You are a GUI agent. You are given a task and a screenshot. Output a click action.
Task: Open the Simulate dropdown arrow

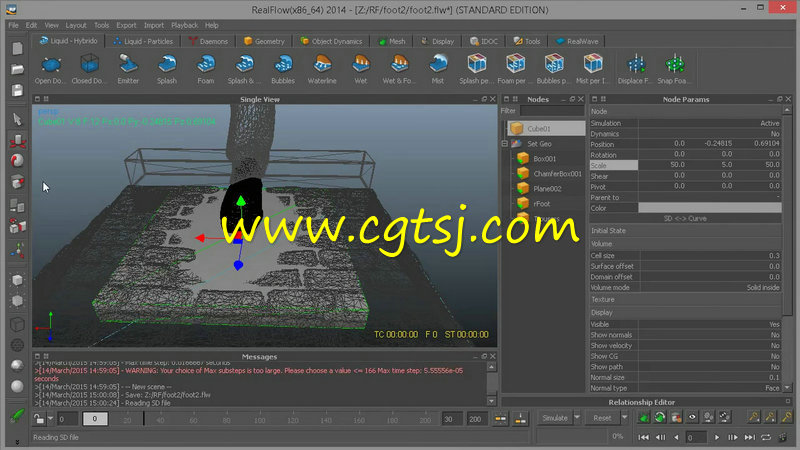click(x=577, y=418)
